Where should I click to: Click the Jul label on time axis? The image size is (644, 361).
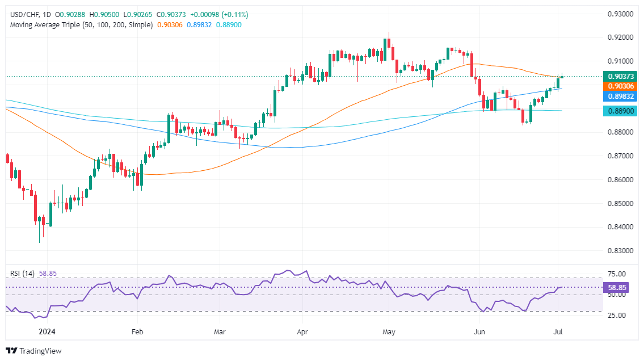pyautogui.click(x=558, y=332)
